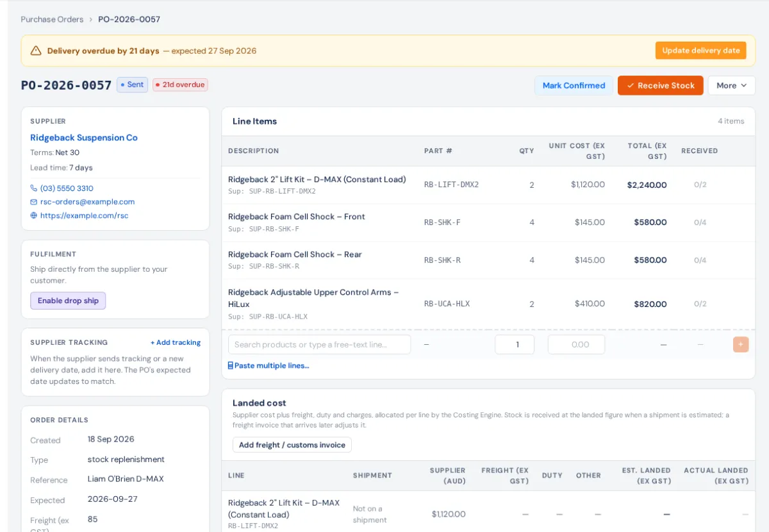
Task: Select Ridgeback Foam Cell Shock – Front row
Action: pos(488,222)
